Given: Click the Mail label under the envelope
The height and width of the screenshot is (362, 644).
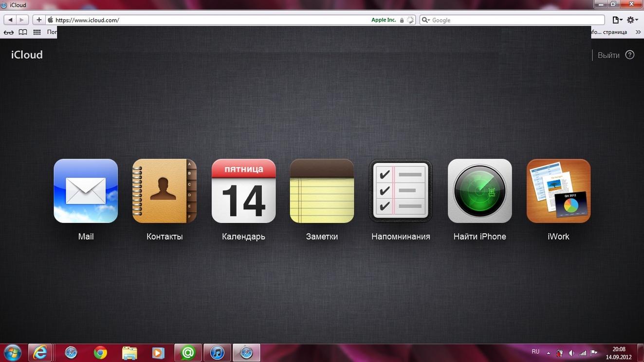Looking at the screenshot, I should (86, 236).
